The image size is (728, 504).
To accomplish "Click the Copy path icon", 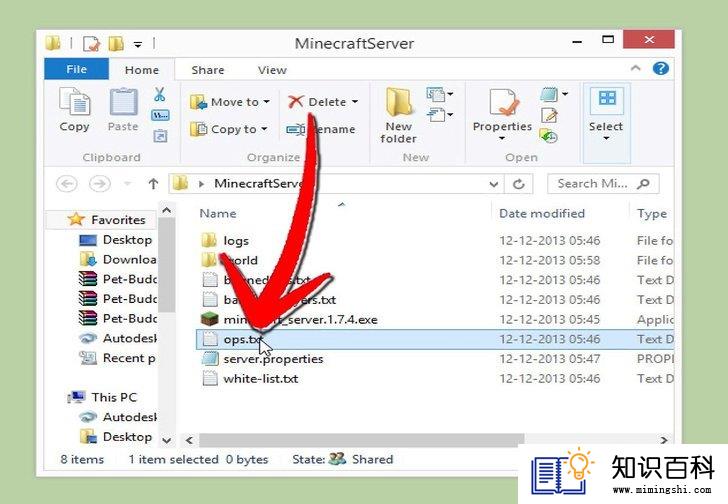I will coord(160,115).
